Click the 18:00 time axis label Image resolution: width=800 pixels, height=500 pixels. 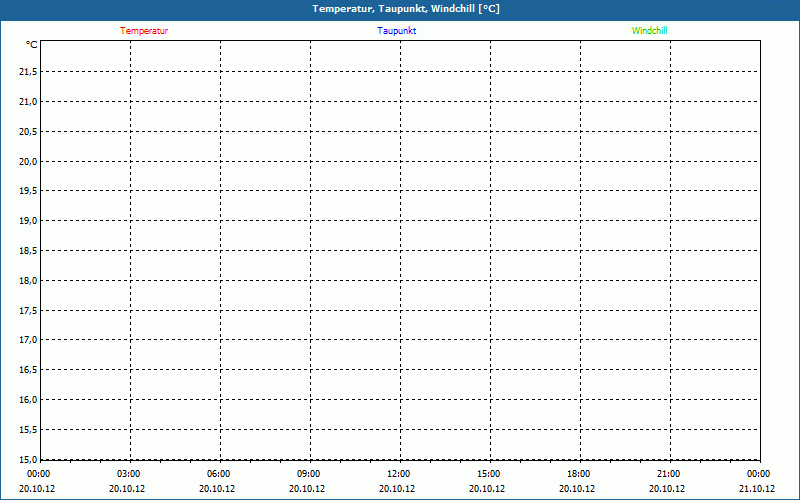(579, 474)
